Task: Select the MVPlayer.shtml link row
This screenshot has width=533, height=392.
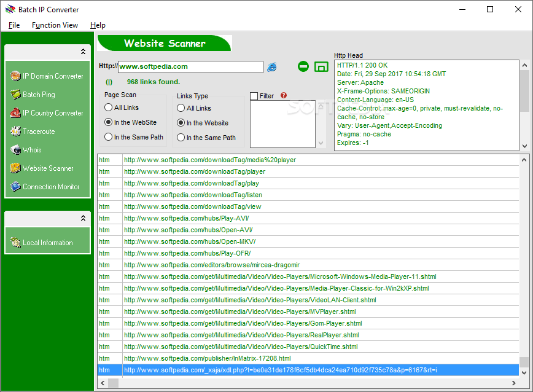Action: pyautogui.click(x=308, y=312)
